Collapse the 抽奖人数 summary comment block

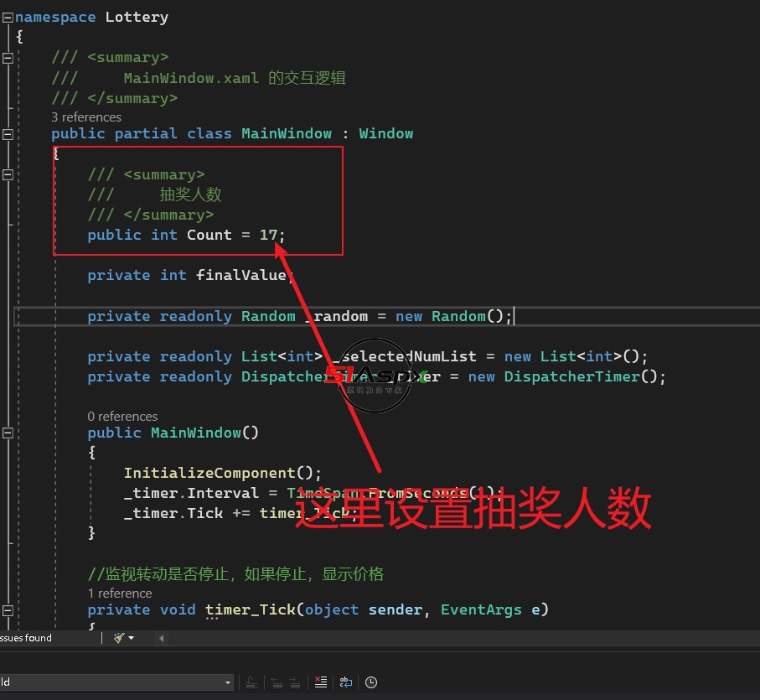(8, 174)
